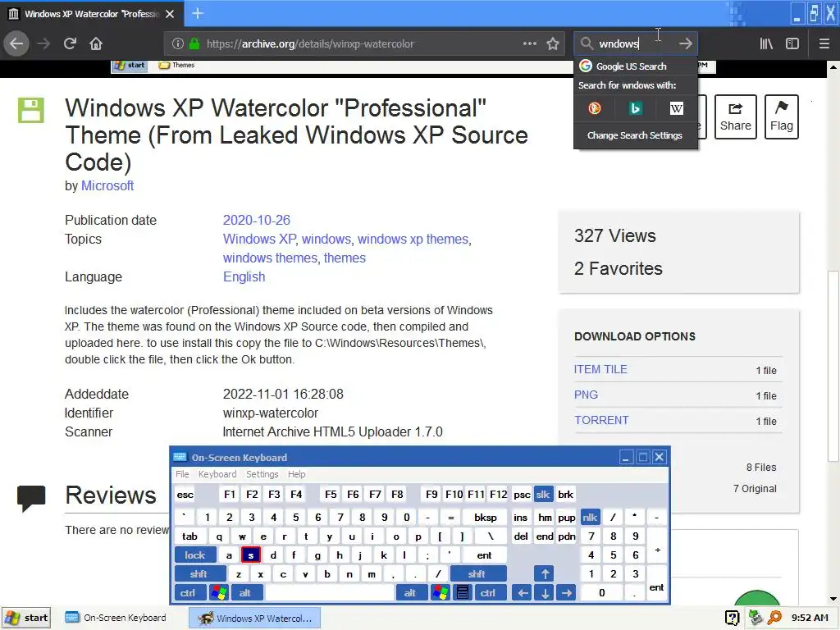840x630 pixels.
Task: Click in the search box with wndows
Action: (x=636, y=44)
